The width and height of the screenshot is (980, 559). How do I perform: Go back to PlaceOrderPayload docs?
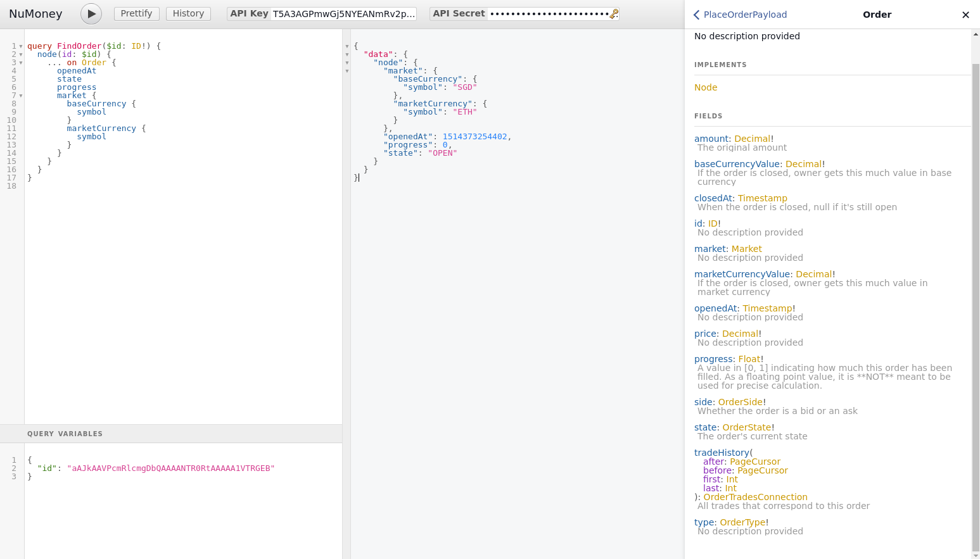point(740,15)
